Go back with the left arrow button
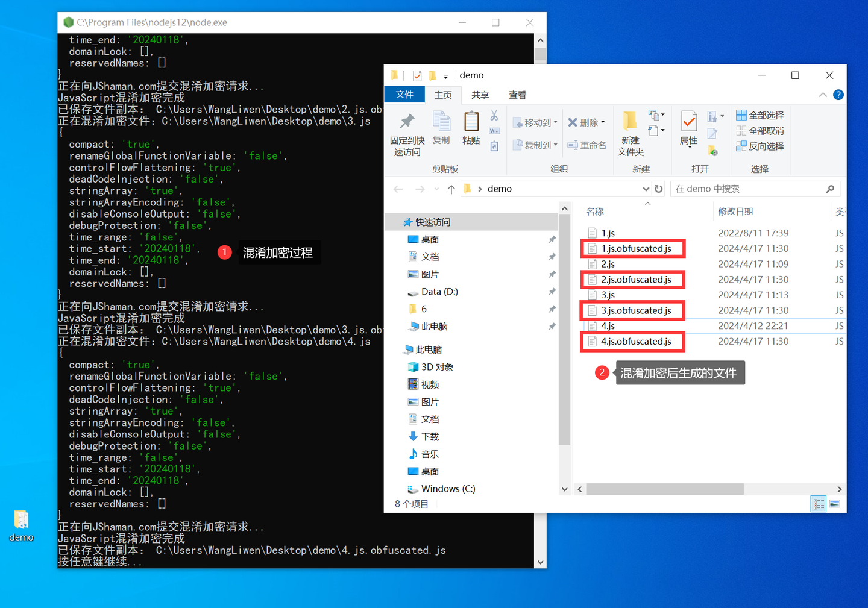Image resolution: width=868 pixels, height=608 pixels. (398, 189)
